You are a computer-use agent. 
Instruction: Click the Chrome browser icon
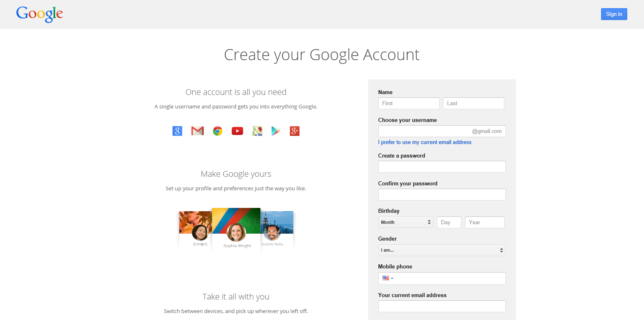tap(217, 131)
